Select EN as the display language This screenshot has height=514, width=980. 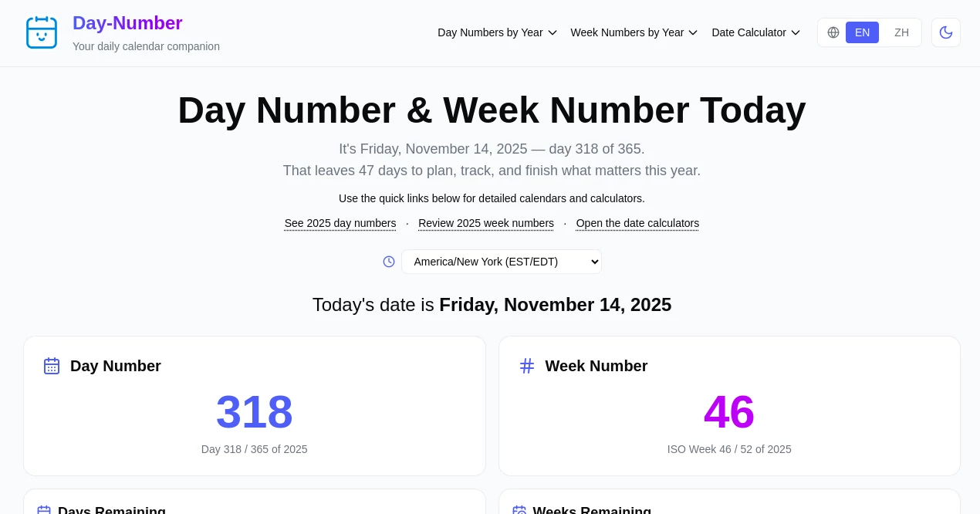point(862,32)
